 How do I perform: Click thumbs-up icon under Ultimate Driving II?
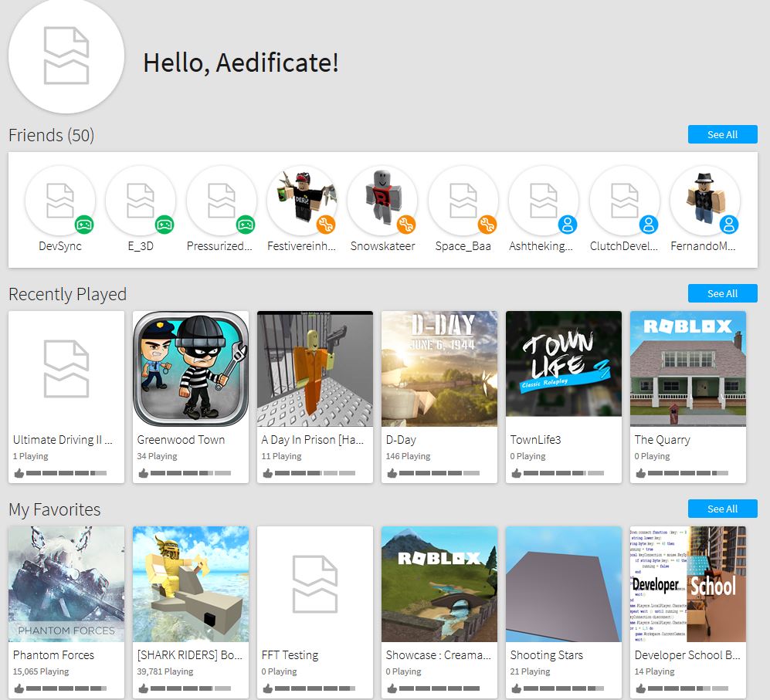[x=19, y=473]
